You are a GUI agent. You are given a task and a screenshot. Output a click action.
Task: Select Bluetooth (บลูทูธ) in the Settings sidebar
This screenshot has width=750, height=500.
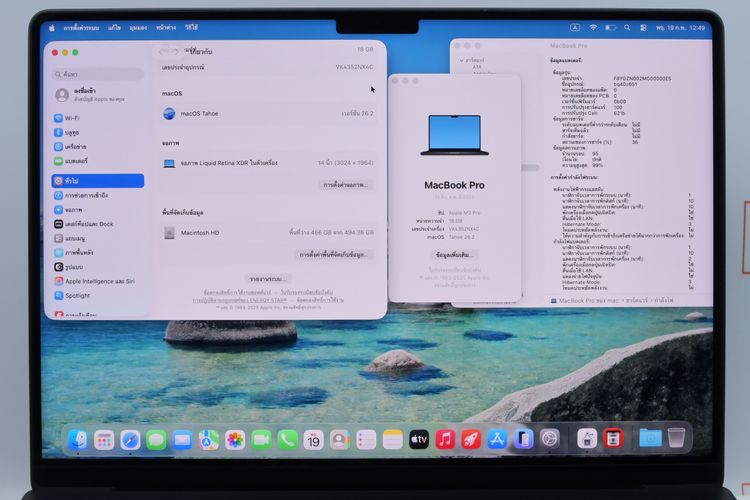(98, 132)
